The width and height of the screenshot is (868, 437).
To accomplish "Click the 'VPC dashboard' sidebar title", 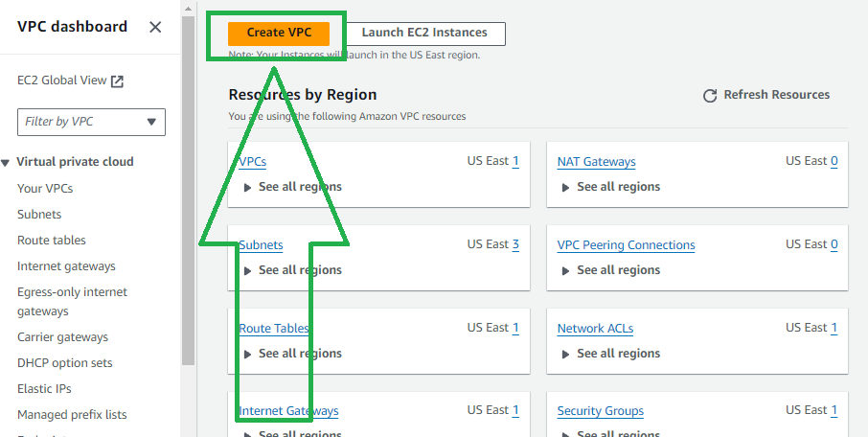I will point(72,27).
